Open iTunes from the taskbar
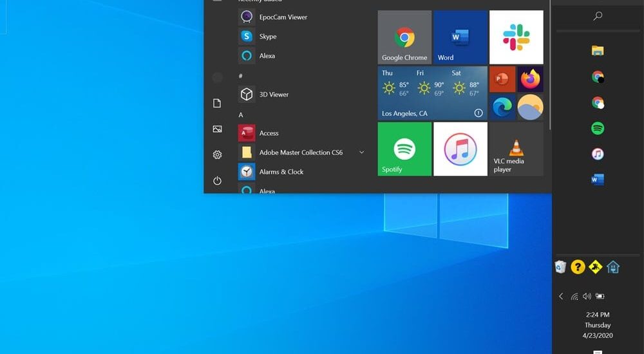Image resolution: width=644 pixels, height=354 pixels. coord(598,154)
